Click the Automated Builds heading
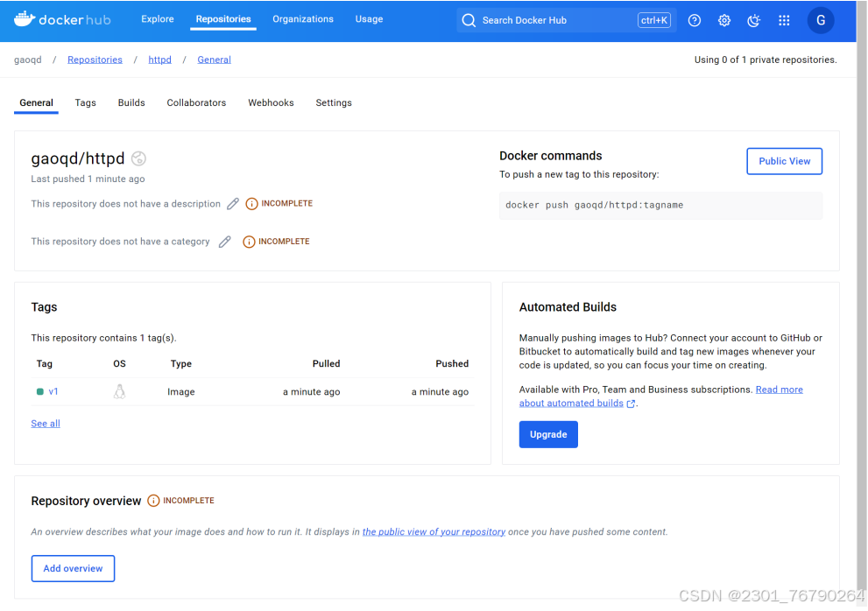The width and height of the screenshot is (868, 611). click(x=568, y=307)
